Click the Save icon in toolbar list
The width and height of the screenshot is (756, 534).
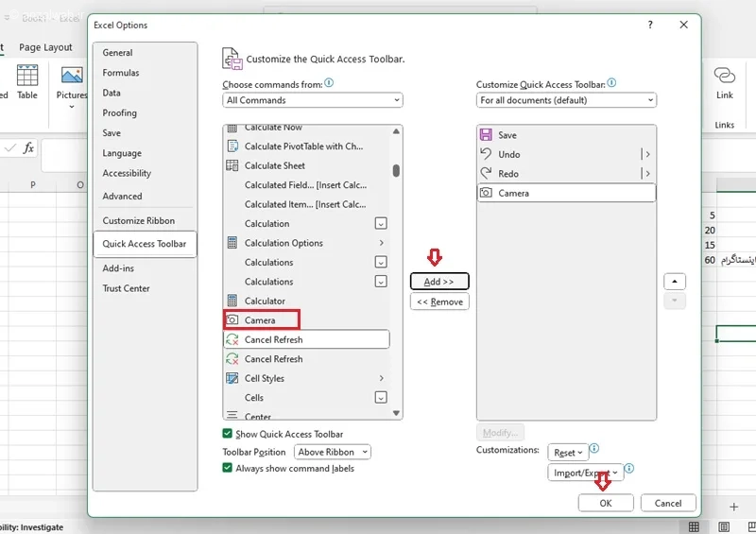(486, 135)
